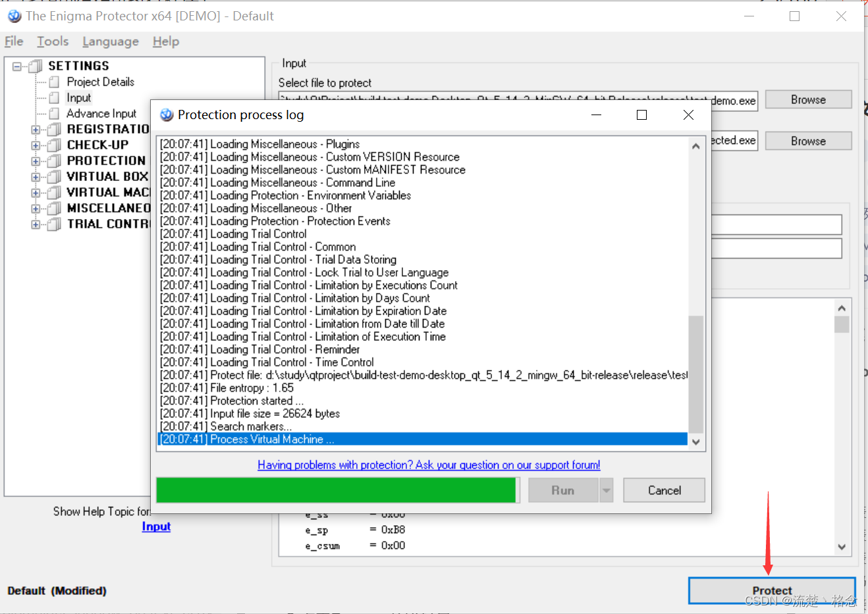
Task: Open the support forum link
Action: 429,465
